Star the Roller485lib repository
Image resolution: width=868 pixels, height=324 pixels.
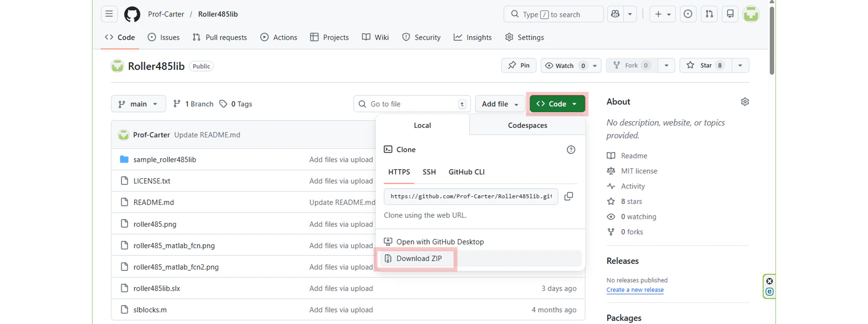pyautogui.click(x=706, y=65)
